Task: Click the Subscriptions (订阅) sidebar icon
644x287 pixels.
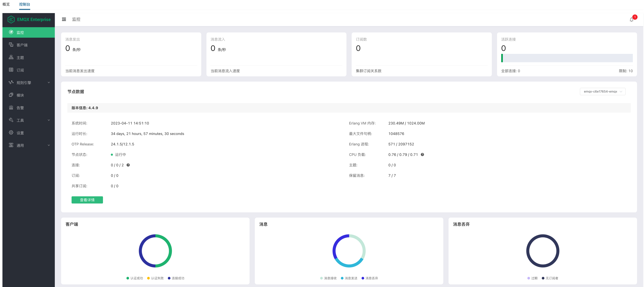Action: coord(11,70)
